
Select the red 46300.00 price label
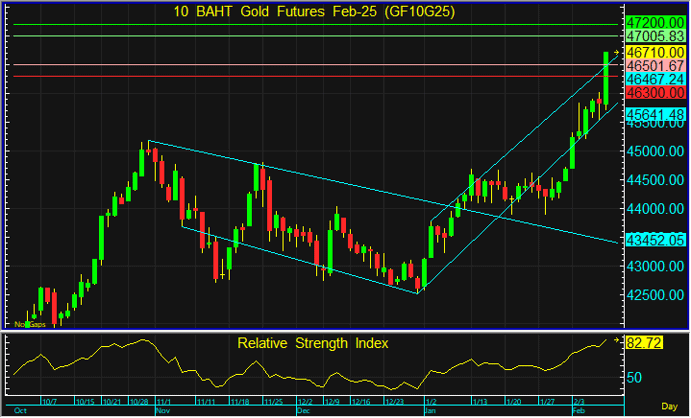coord(654,92)
